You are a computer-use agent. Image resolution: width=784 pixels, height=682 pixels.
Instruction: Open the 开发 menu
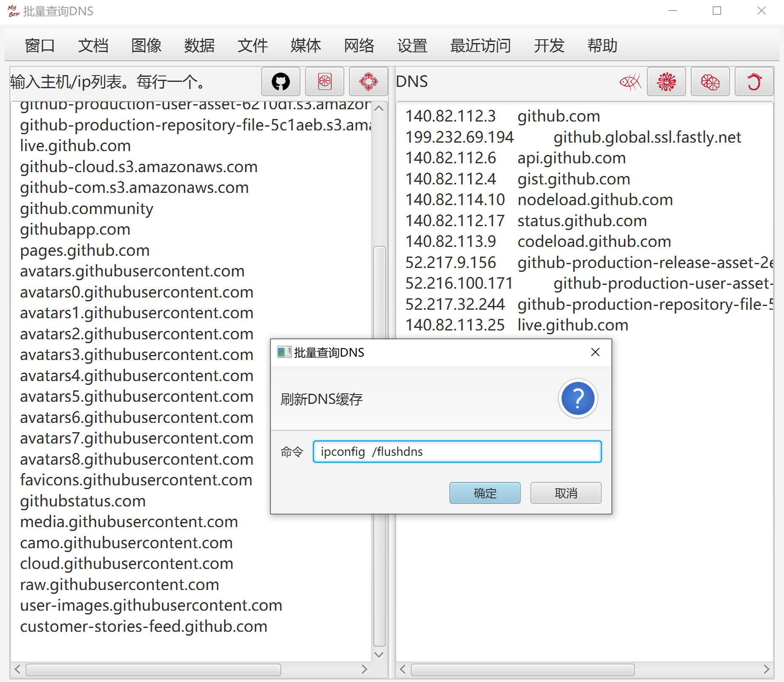click(549, 46)
